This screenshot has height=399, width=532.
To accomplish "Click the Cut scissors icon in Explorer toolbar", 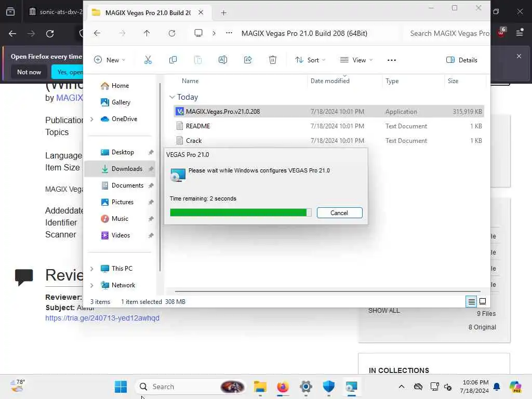I will [x=148, y=60].
